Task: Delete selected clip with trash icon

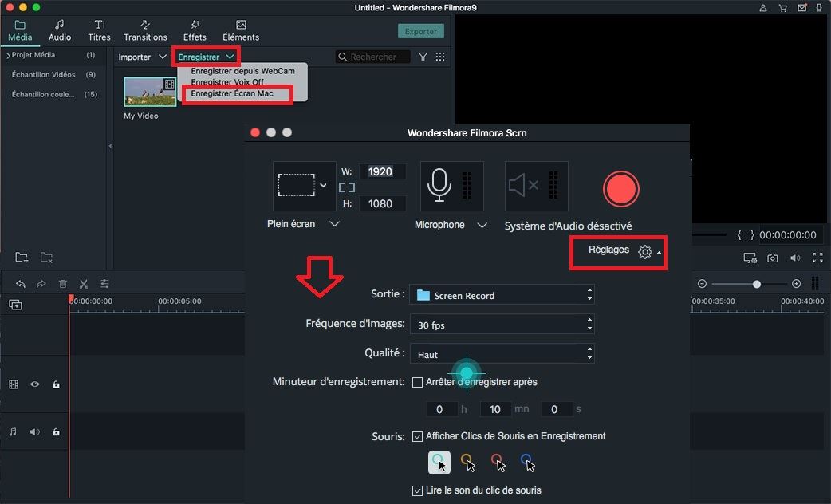Action: (x=62, y=284)
